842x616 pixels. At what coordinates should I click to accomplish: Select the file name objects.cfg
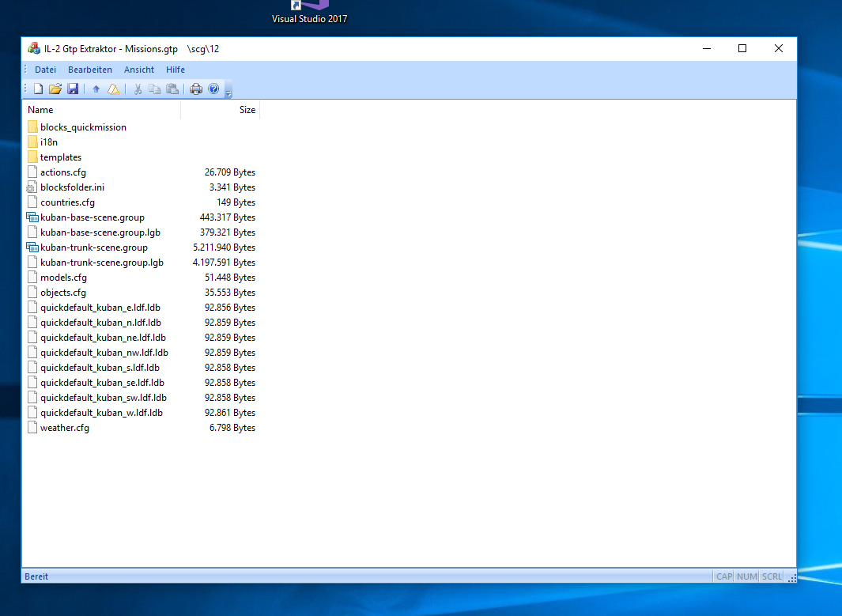click(62, 293)
